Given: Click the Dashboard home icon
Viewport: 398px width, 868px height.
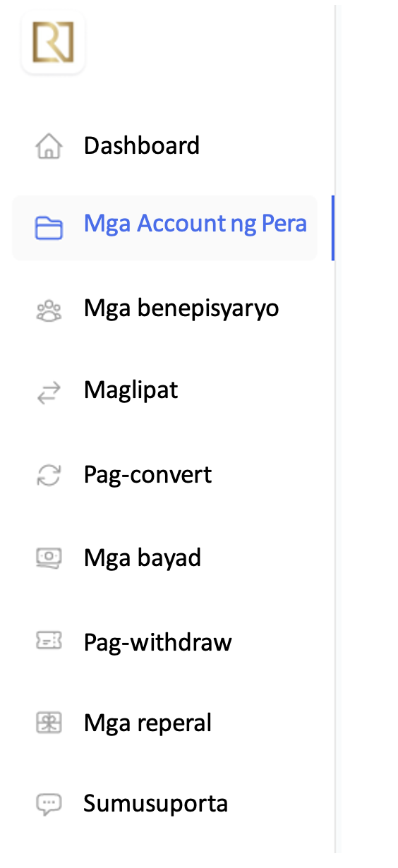Looking at the screenshot, I should point(49,146).
